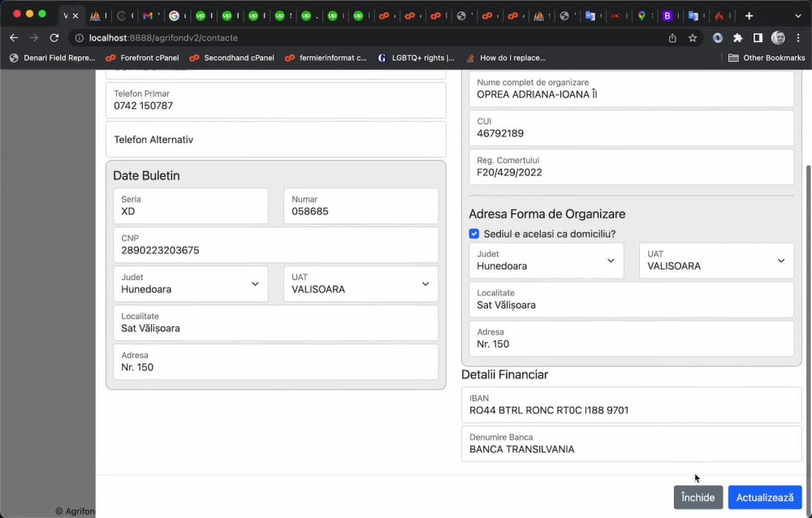The image size is (812, 518).
Task: Switch to the Gmail tab
Action: coord(148,16)
